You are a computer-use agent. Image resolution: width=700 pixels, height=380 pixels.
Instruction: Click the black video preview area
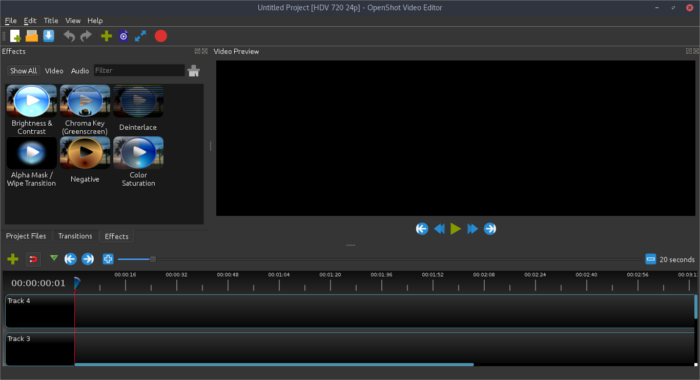[x=455, y=138]
